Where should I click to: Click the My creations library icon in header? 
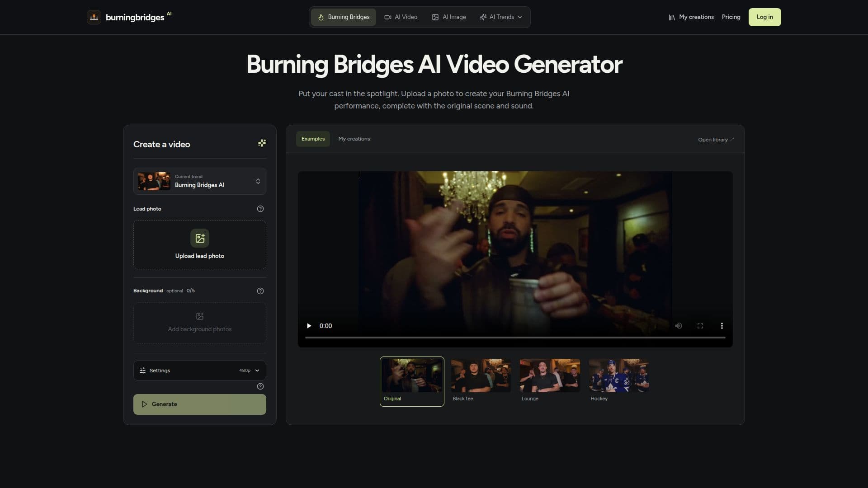(672, 17)
